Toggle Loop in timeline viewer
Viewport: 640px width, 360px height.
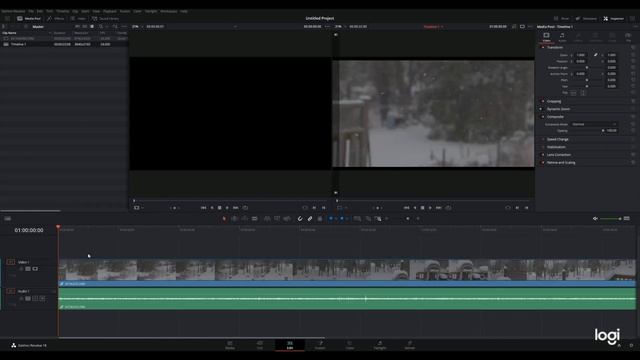click(x=448, y=208)
